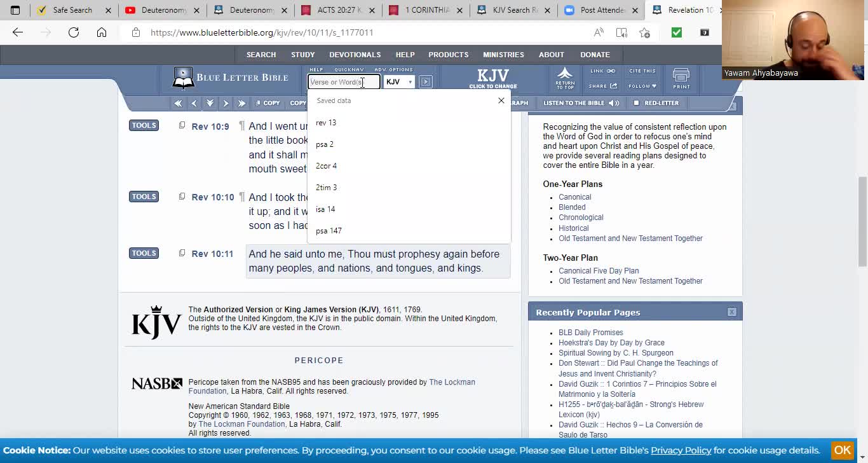Screen dimensions: 868x463
Task: Select saved entry psa 147
Action: tap(409, 231)
